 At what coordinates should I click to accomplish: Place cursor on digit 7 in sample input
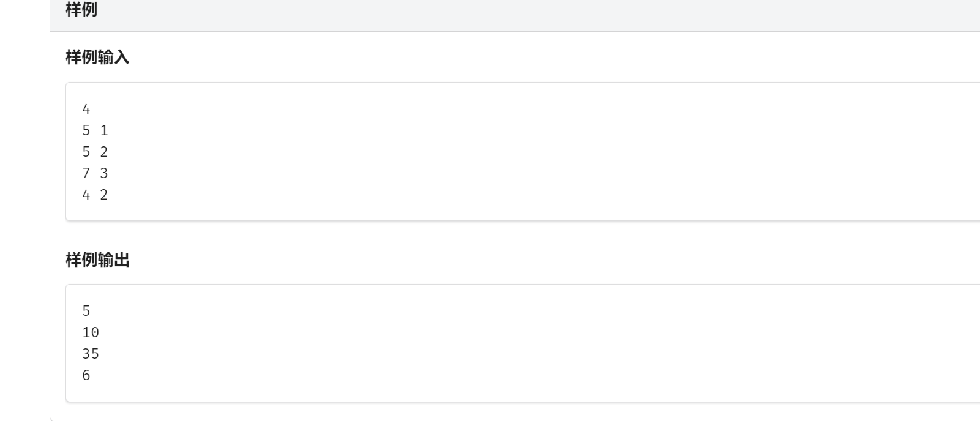[86, 173]
